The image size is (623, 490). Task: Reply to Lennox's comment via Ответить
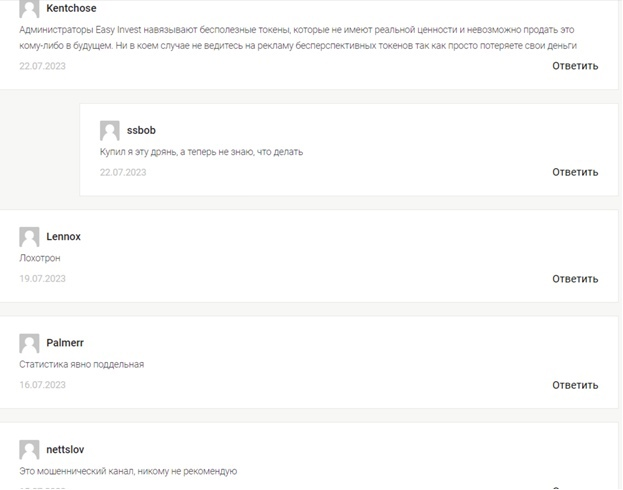575,279
